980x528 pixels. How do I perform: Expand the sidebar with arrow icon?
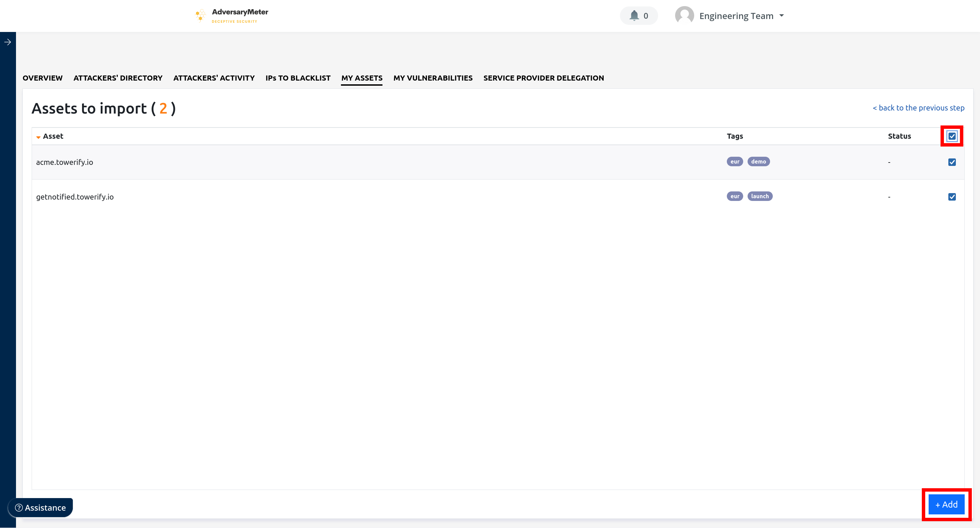(x=7, y=42)
